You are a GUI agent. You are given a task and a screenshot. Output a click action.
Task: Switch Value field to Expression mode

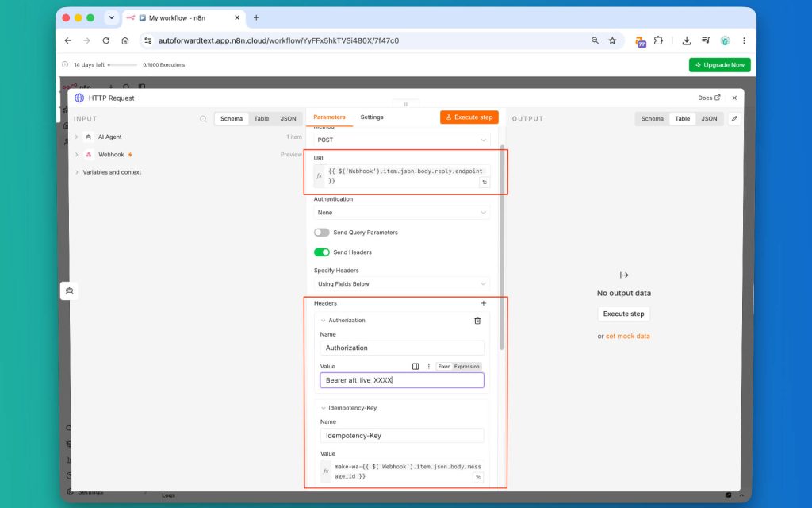(466, 367)
